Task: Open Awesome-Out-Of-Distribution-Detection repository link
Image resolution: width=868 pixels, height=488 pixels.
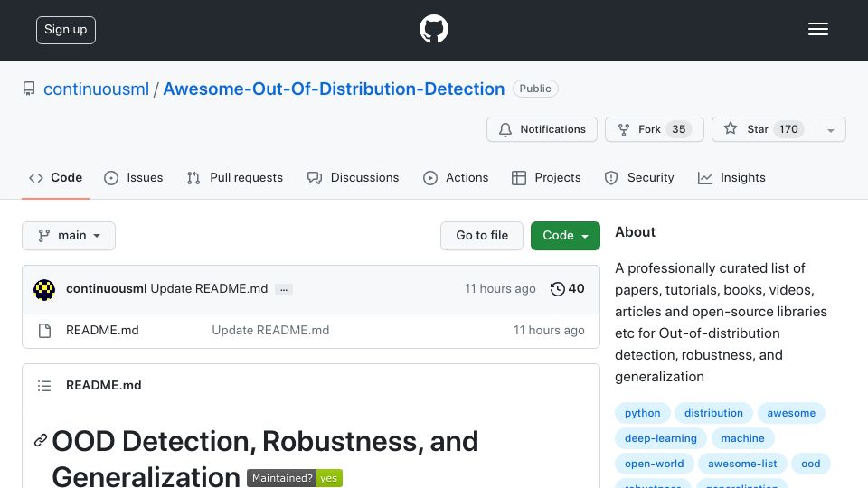Action: point(334,89)
